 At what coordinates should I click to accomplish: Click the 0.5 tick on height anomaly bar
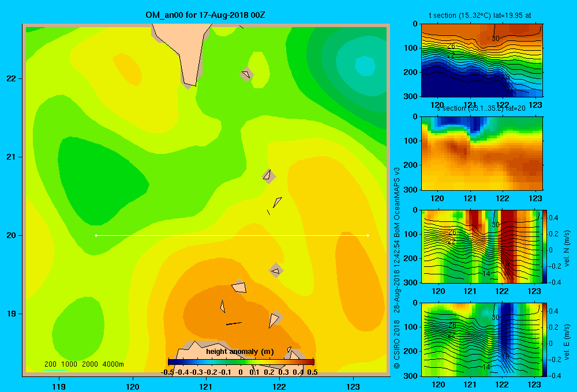[x=312, y=372]
